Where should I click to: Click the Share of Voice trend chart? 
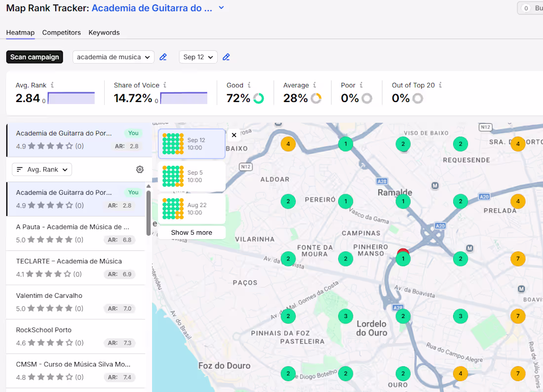coord(184,98)
